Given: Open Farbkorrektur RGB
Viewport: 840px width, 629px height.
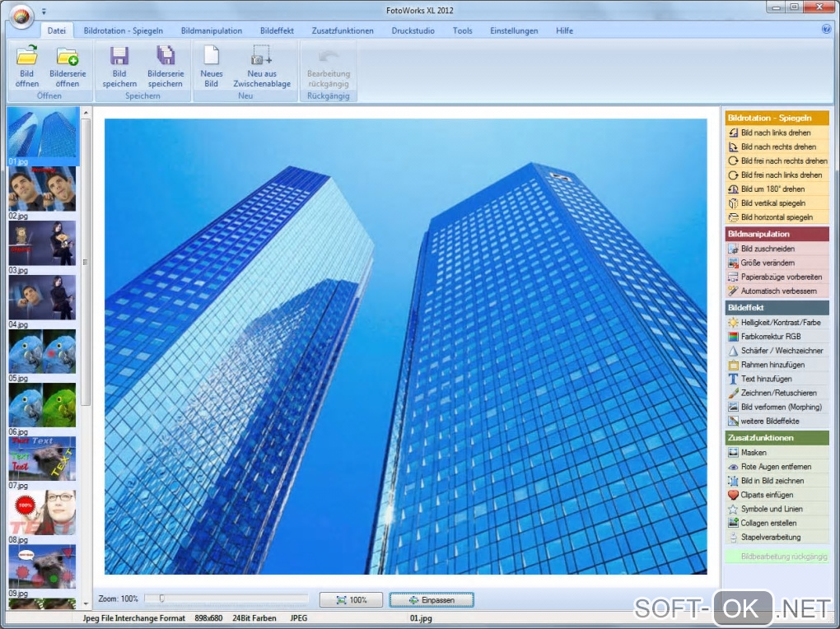Looking at the screenshot, I should 777,337.
